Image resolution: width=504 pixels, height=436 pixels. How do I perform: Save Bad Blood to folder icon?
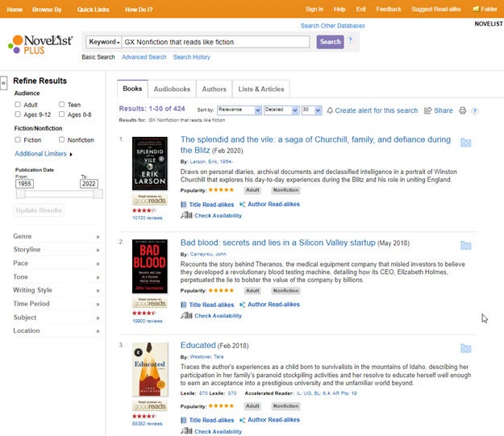(x=465, y=245)
